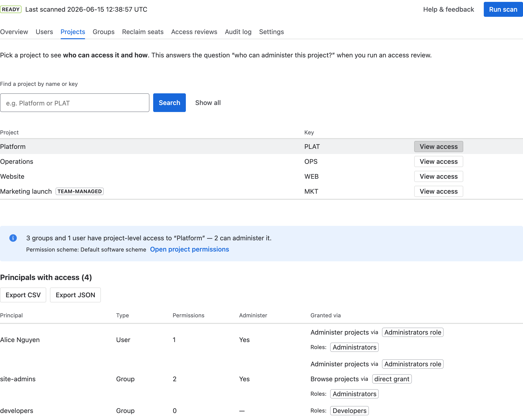Click the OPS project key

(x=311, y=162)
